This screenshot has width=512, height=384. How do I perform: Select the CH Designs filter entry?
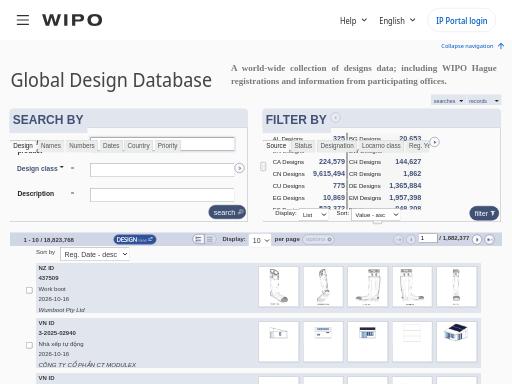point(385,162)
